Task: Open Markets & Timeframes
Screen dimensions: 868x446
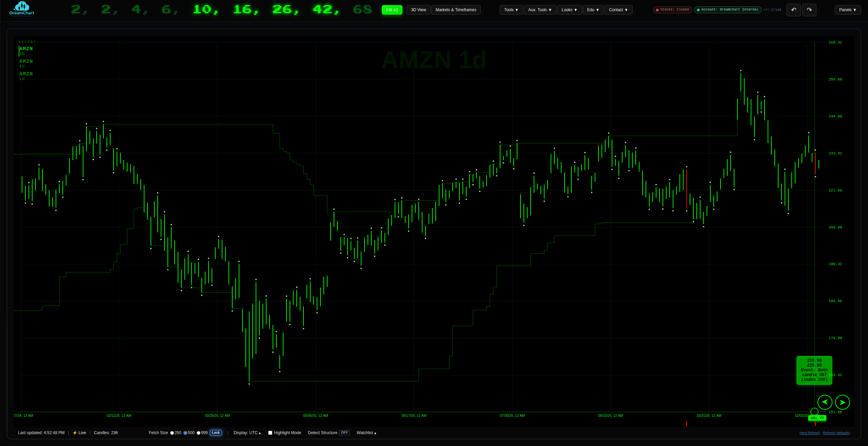Action: click(456, 10)
